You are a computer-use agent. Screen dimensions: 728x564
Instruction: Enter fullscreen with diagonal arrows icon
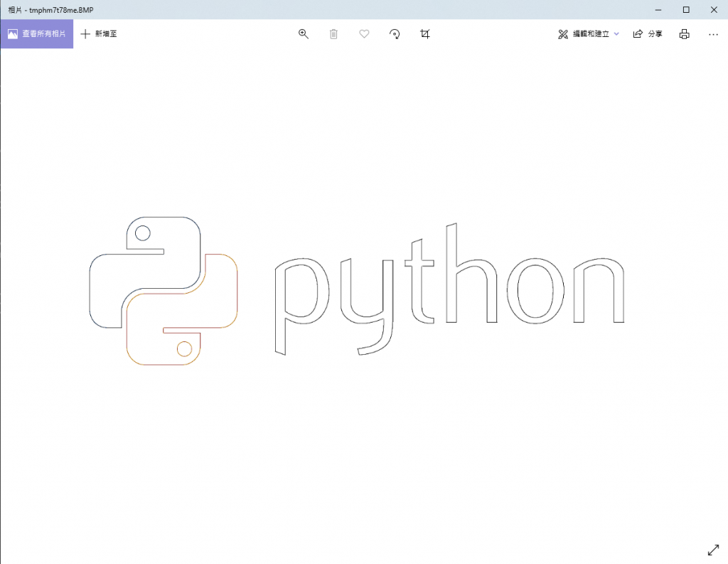pos(713,550)
